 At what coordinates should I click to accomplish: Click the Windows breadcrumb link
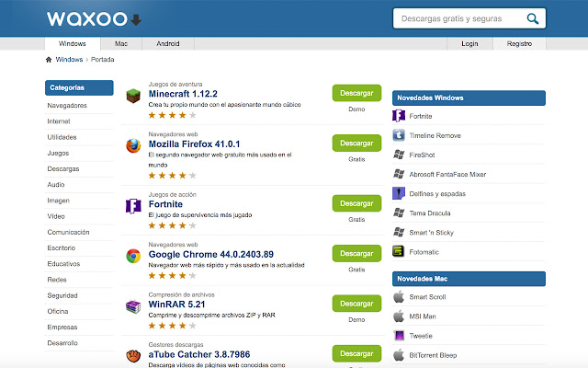coord(69,59)
